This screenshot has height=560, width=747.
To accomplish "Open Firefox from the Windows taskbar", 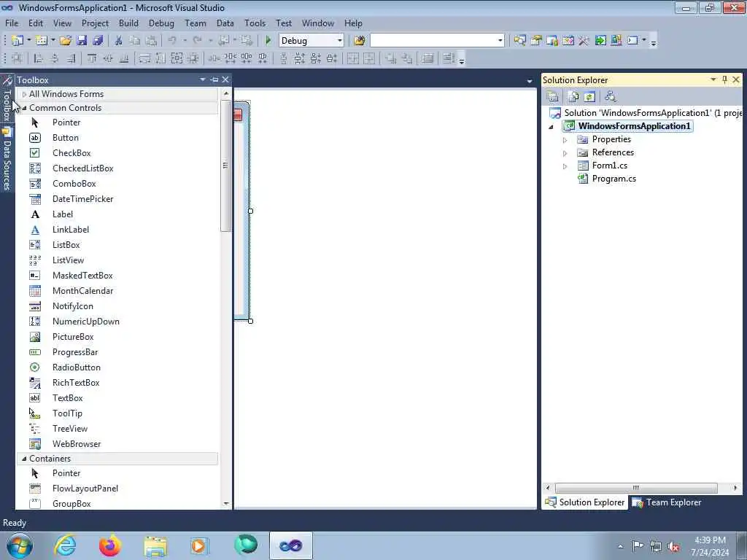I will click(109, 545).
